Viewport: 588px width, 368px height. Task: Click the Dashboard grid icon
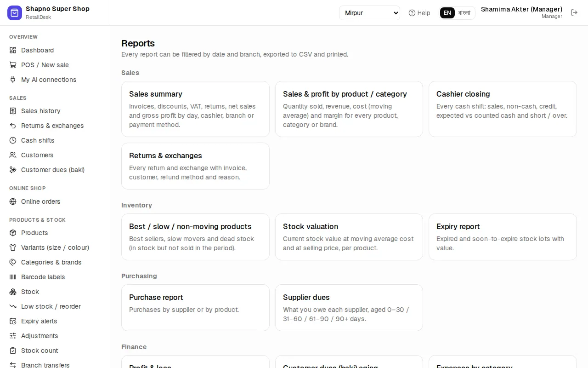13,50
